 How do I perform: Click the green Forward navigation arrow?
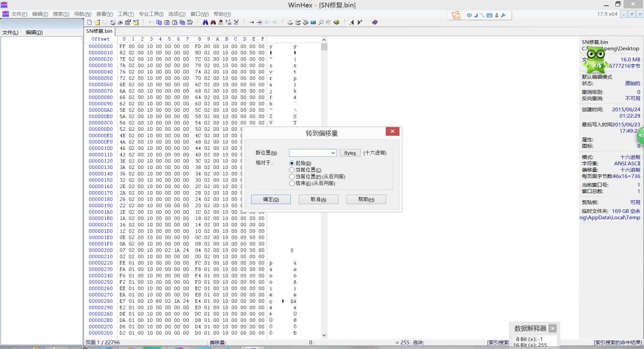point(275,22)
